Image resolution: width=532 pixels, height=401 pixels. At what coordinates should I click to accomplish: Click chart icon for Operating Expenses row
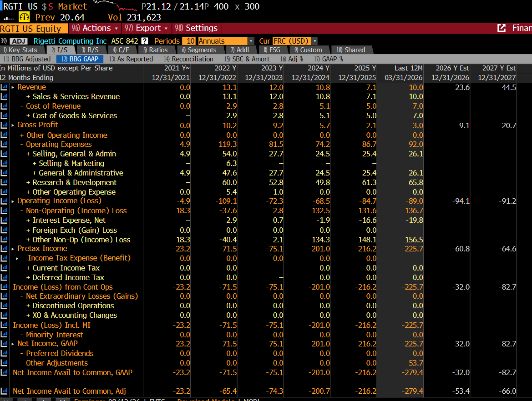point(4,145)
